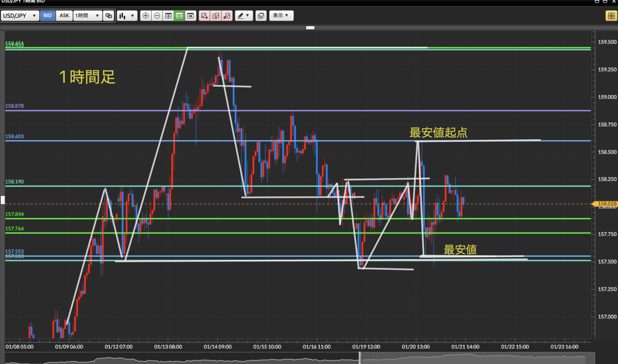
Task: Expand the candlestick chart type dropdown
Action: [127, 16]
